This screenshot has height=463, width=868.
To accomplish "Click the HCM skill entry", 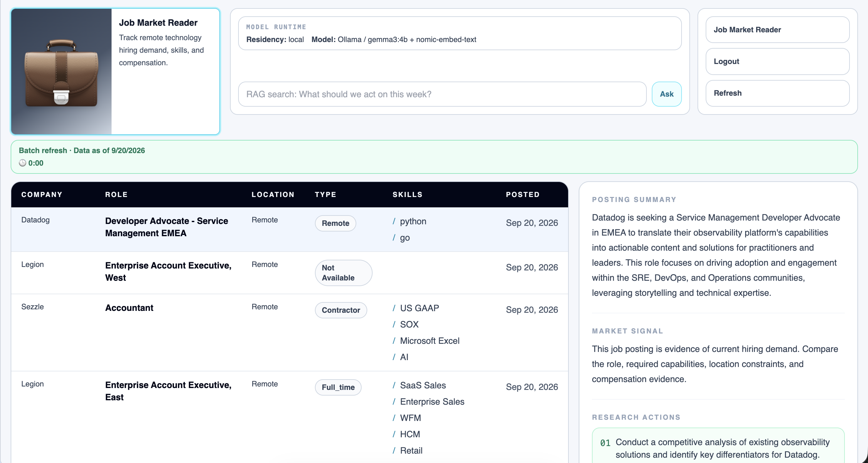I will (406, 434).
